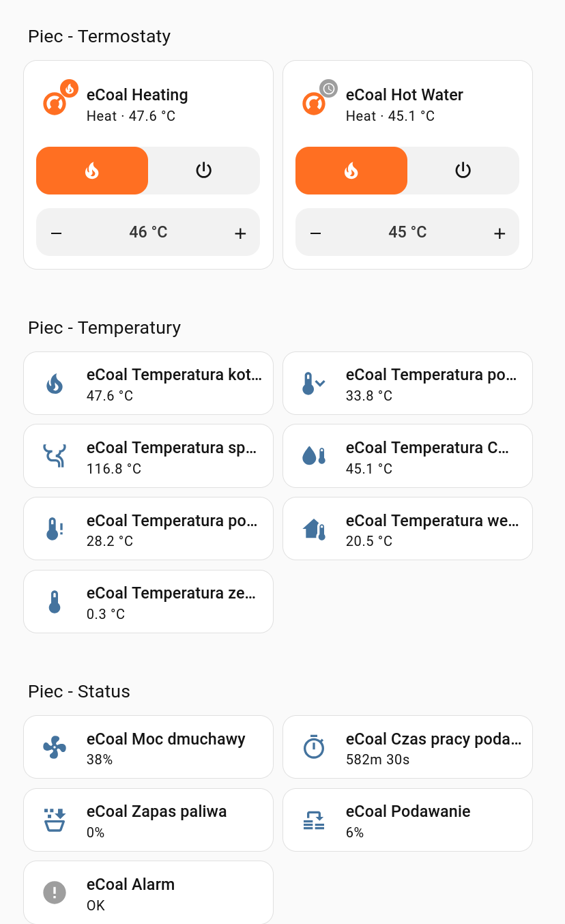
Task: Click the eCoal Heating thermostat icon
Action: [x=55, y=104]
